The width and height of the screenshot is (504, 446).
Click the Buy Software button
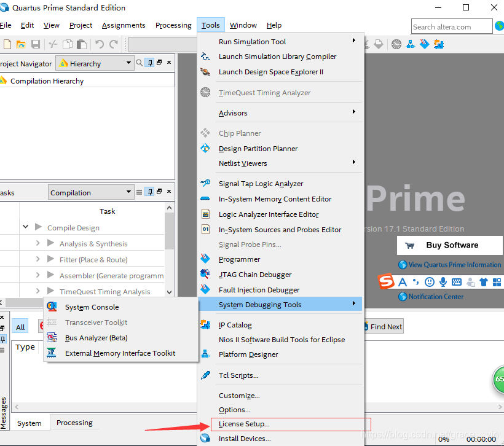[x=450, y=245]
